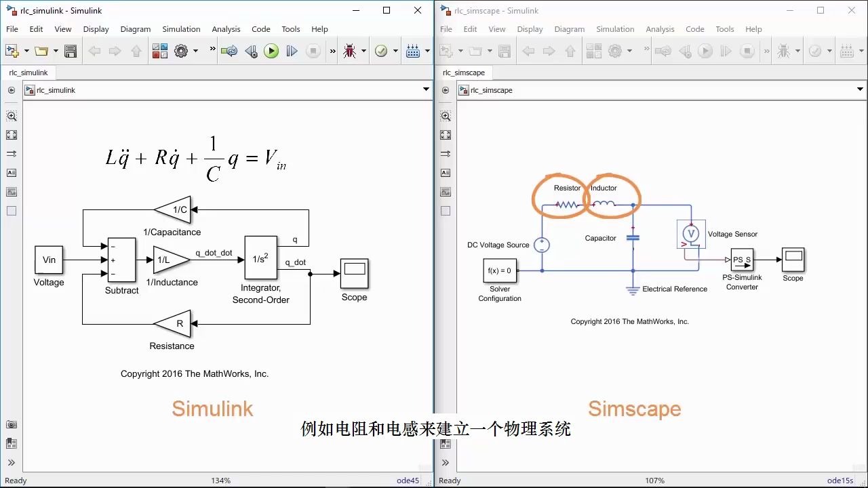Open configuration gear dropdown arrow in rlc_simulink
Screen dimensions: 868x488
point(195,51)
